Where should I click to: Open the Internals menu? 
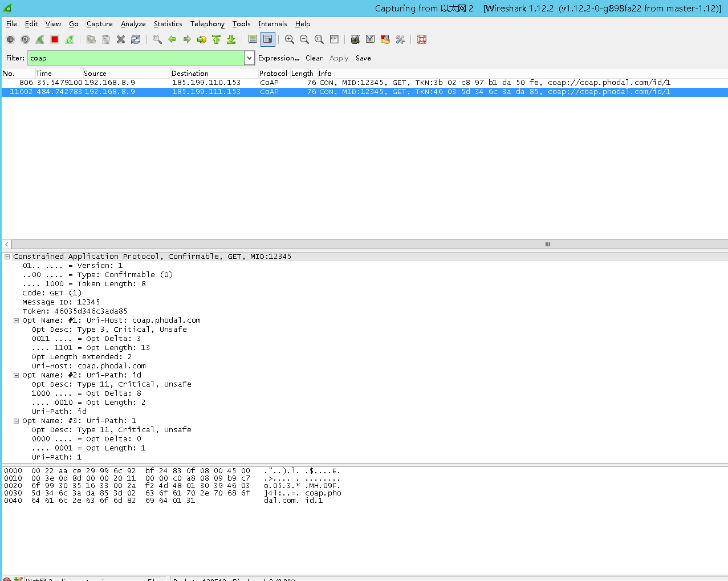pos(273,24)
